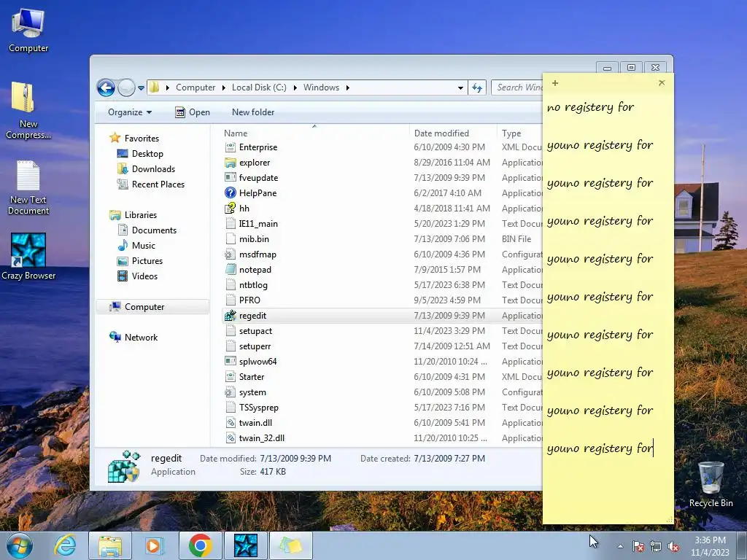Select the HelpPane application icon
This screenshot has height=560, width=747.
click(x=231, y=192)
